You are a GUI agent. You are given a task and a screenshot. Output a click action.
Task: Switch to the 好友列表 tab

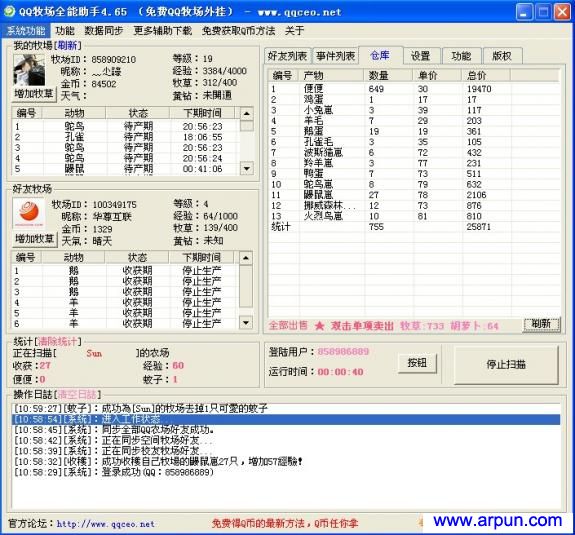click(287, 56)
